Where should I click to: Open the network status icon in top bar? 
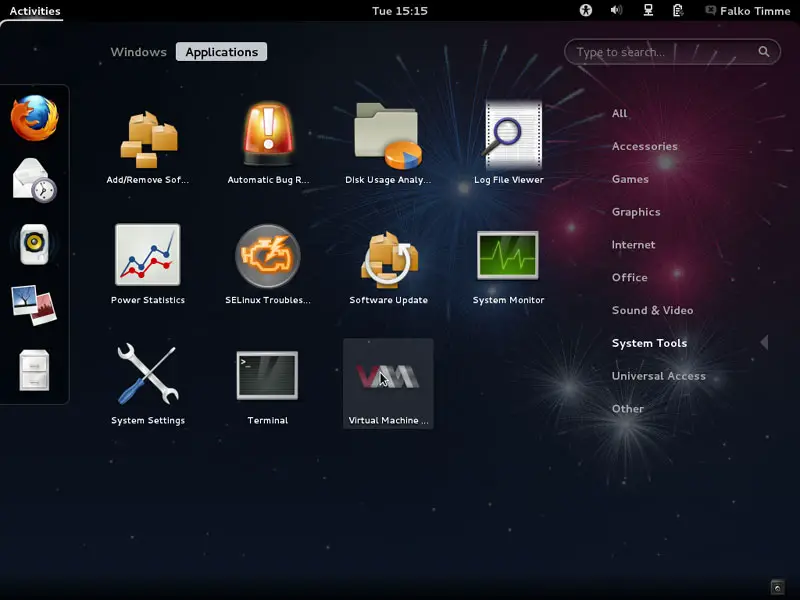pos(648,10)
